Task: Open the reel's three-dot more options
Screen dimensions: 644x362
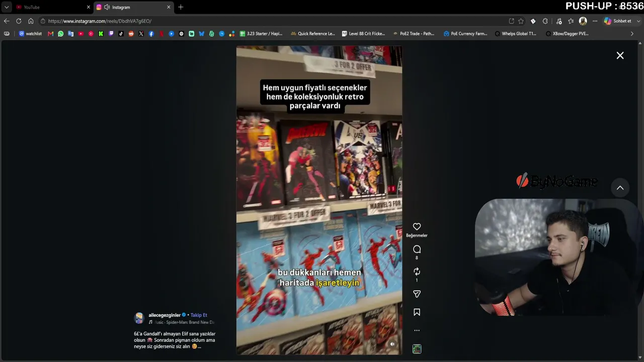Action: tap(417, 330)
